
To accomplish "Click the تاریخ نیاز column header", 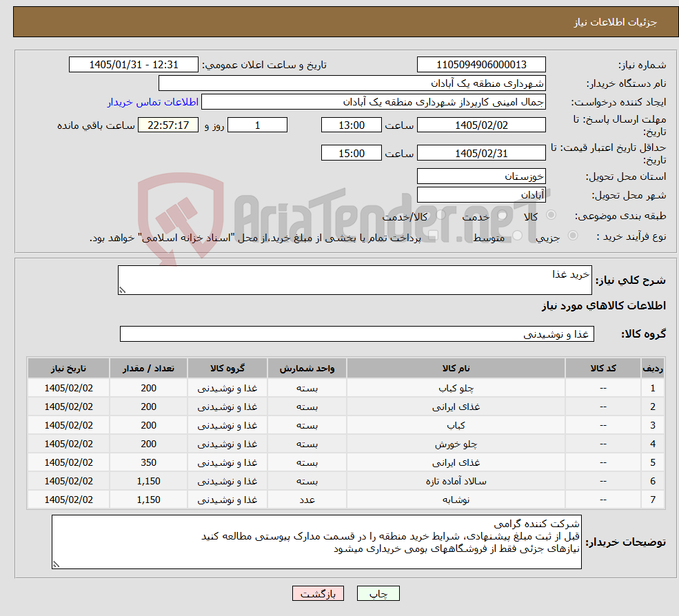I will (68, 369).
